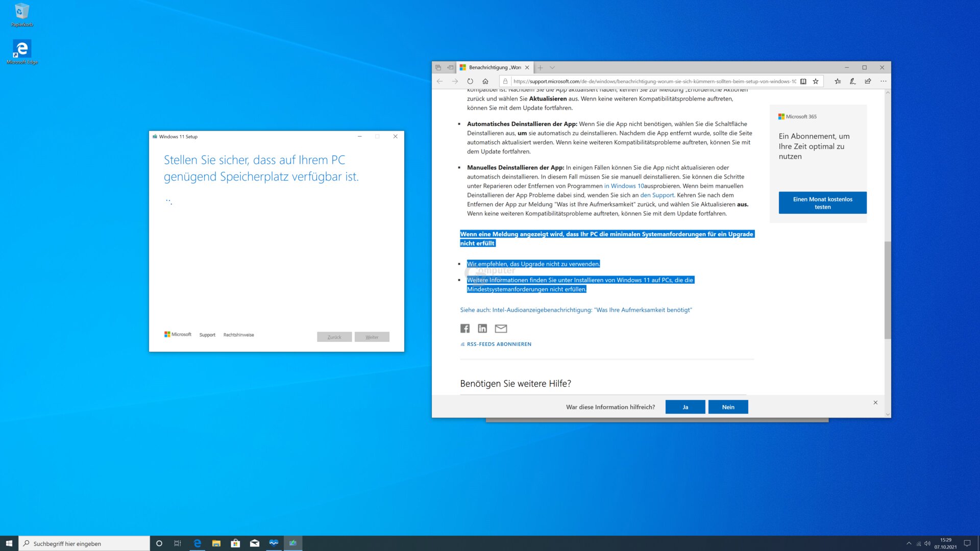This screenshot has width=980, height=551.
Task: Share article on Facebook
Action: point(465,329)
